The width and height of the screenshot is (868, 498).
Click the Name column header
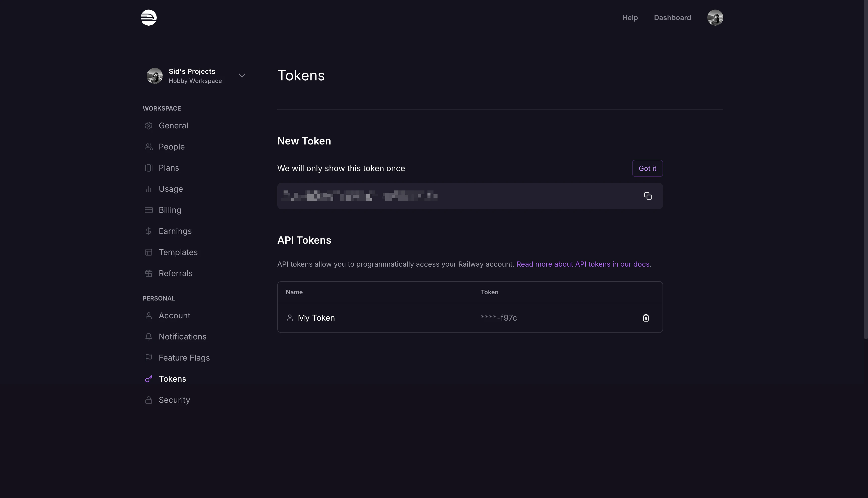tap(294, 292)
